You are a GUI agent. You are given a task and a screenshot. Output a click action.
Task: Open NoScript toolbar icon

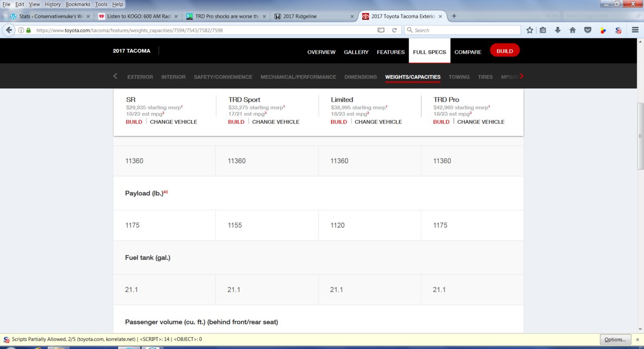point(618,30)
